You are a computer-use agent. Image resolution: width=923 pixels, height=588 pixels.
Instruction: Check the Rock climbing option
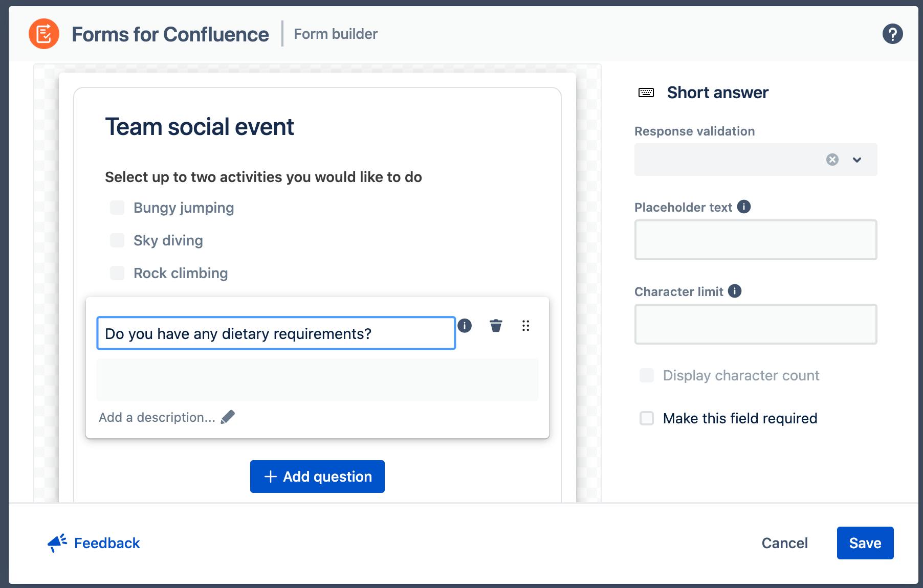point(117,273)
